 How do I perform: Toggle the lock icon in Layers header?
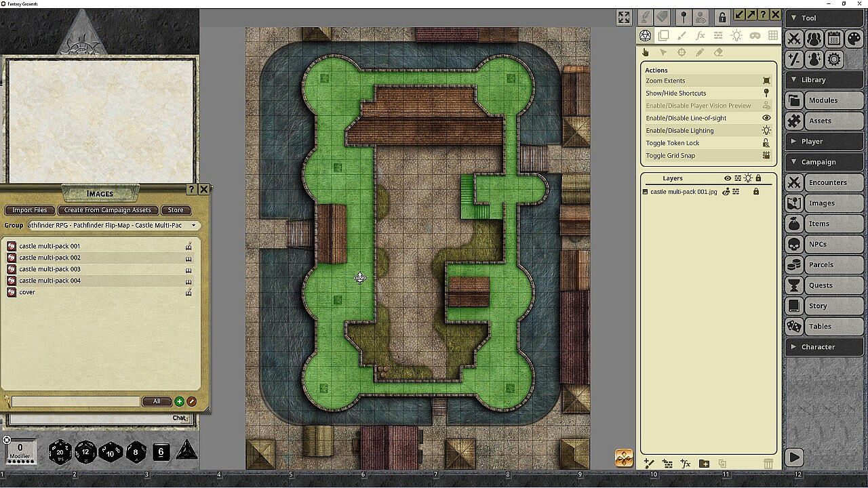coord(758,178)
